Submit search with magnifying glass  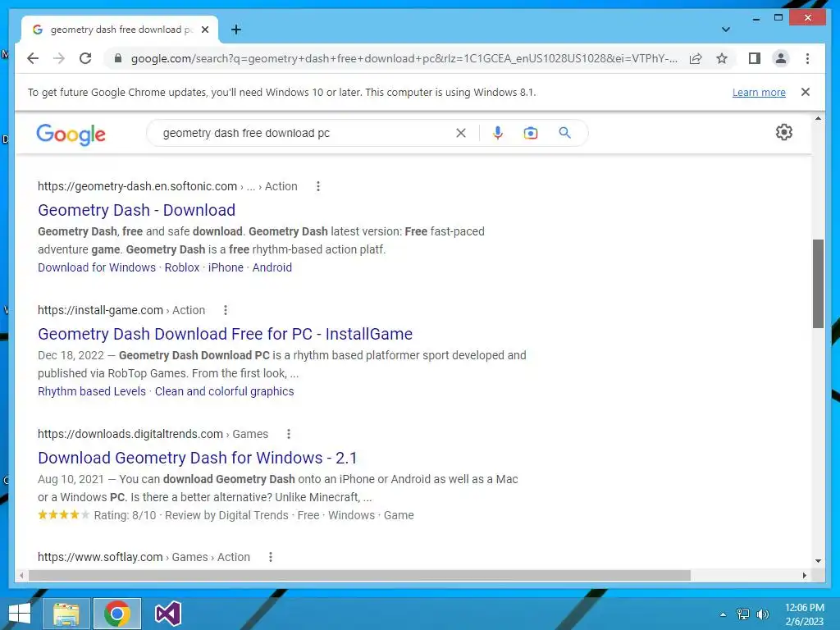[564, 133]
